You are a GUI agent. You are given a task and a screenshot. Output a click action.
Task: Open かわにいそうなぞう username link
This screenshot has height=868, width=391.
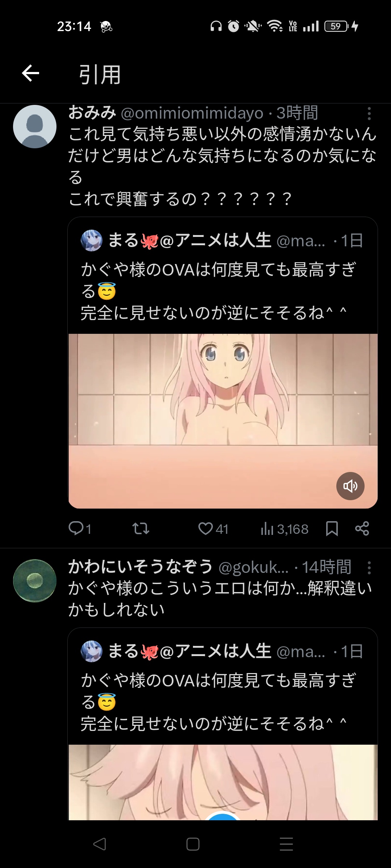click(140, 567)
